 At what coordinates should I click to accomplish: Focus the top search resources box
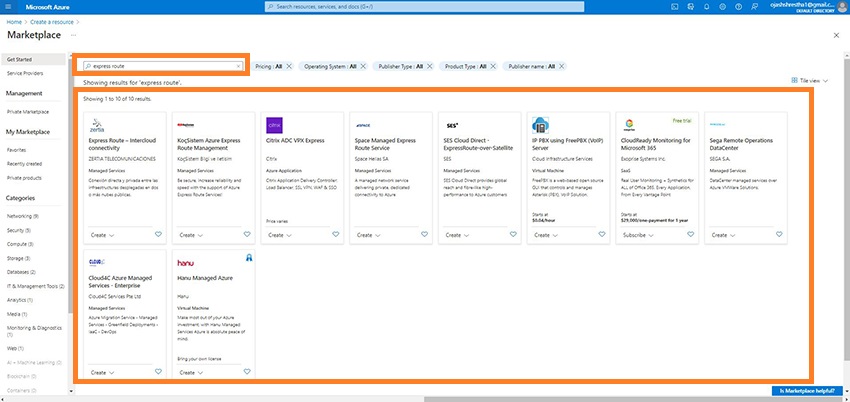(x=424, y=7)
